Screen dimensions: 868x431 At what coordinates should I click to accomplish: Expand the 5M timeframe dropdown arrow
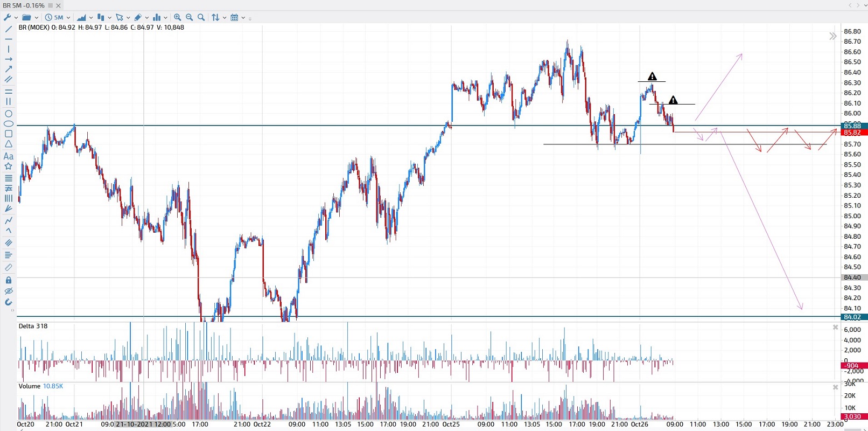[68, 18]
